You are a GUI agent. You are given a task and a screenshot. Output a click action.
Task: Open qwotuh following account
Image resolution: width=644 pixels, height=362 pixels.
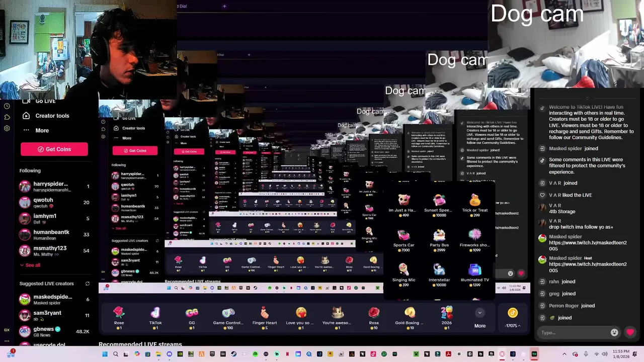pyautogui.click(x=54, y=203)
